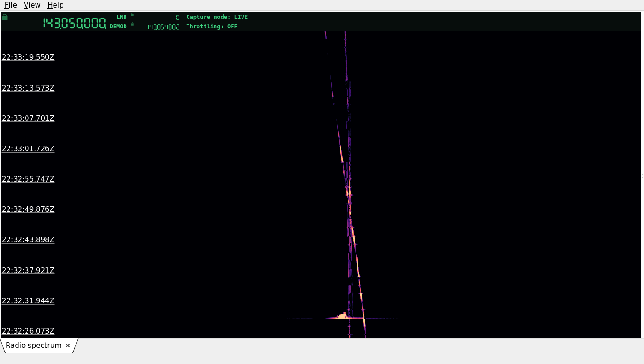Open the File menu
Viewport: 644px width, 364px height.
pyautogui.click(x=10, y=5)
